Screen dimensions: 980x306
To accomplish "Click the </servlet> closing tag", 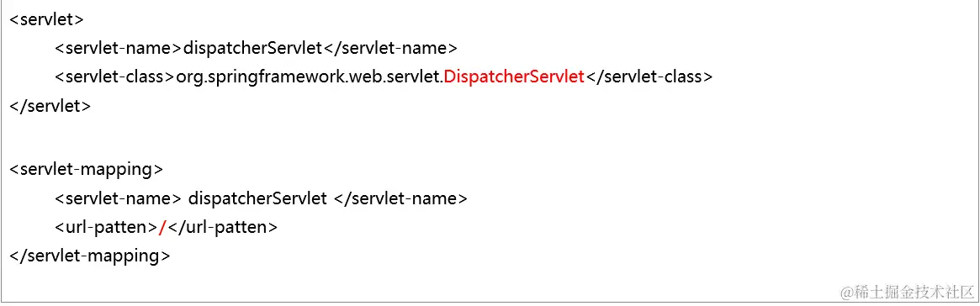I will coord(50,106).
